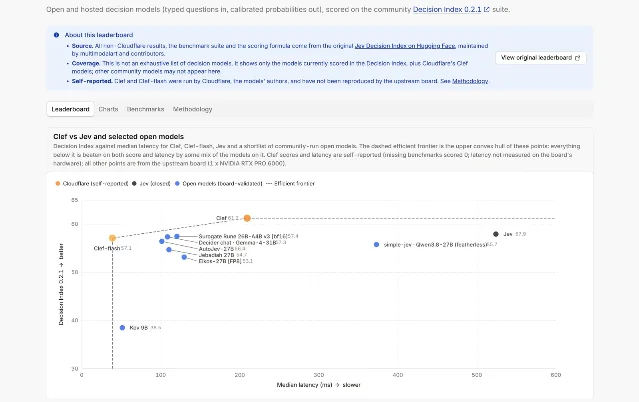Click the Clef 61.2 chart label
Screen dimensions: 639x402
tap(227, 218)
